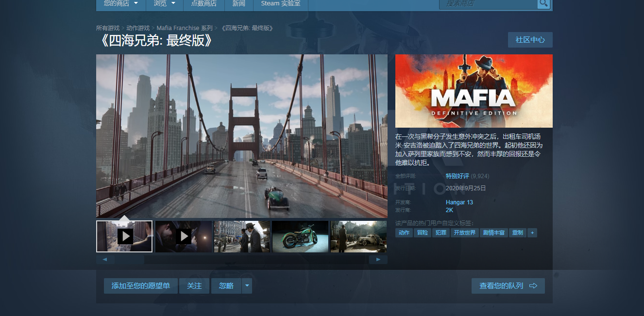This screenshot has width=644, height=316.
Task: Open screenshot thumbnail with vintage car and man
Action: 358,236
